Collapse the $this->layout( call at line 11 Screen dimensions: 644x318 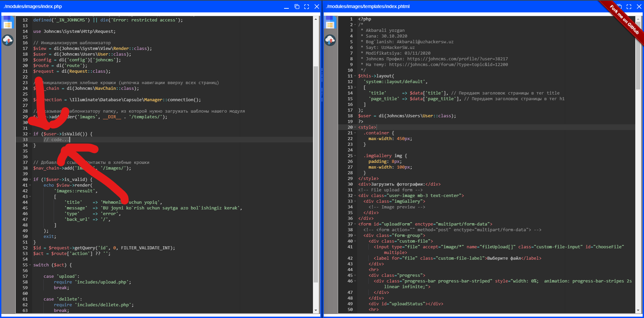point(355,76)
